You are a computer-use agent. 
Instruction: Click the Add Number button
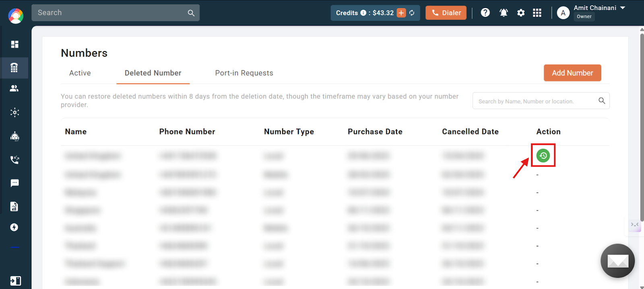[572, 73]
